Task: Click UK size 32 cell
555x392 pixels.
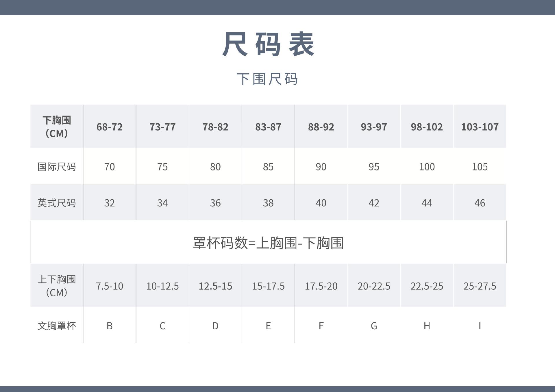Action: 109,203
